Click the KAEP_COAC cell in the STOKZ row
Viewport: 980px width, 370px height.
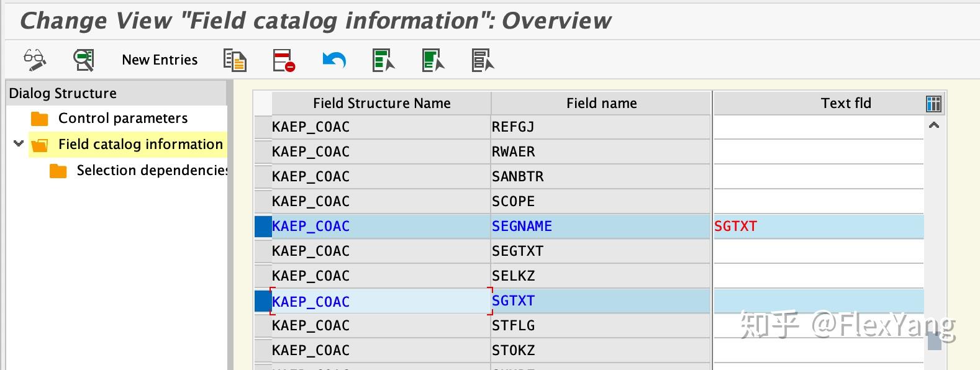tap(381, 350)
